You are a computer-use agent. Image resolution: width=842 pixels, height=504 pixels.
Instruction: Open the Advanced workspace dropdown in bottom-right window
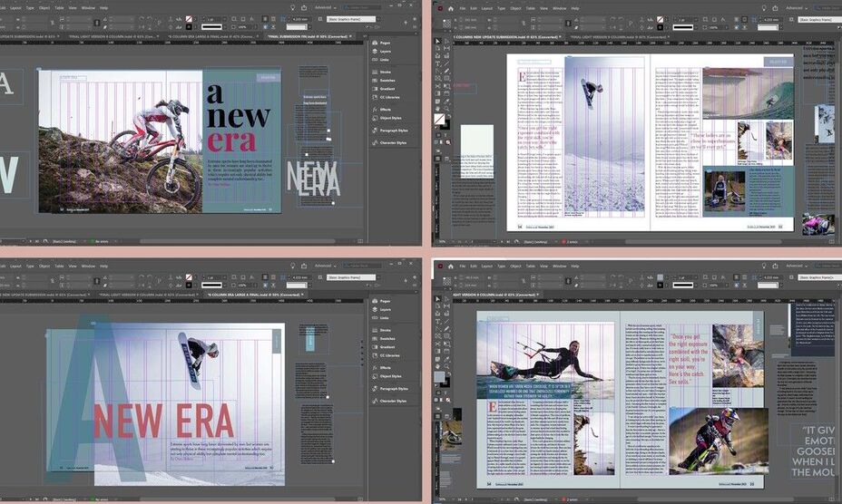click(797, 266)
